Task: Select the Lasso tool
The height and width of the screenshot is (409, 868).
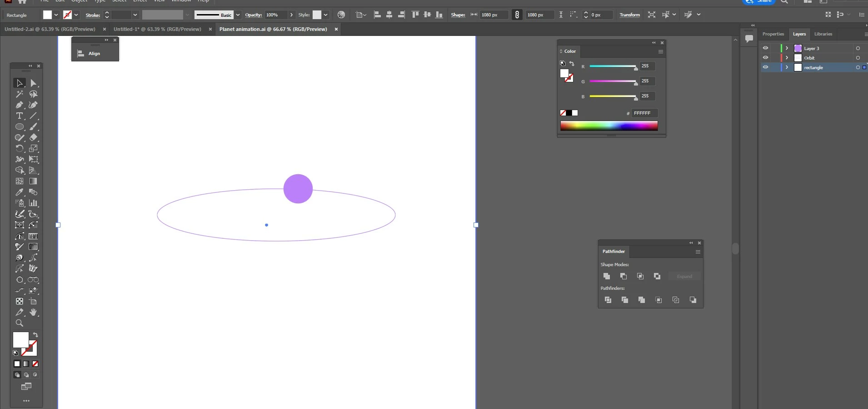Action: click(33, 94)
